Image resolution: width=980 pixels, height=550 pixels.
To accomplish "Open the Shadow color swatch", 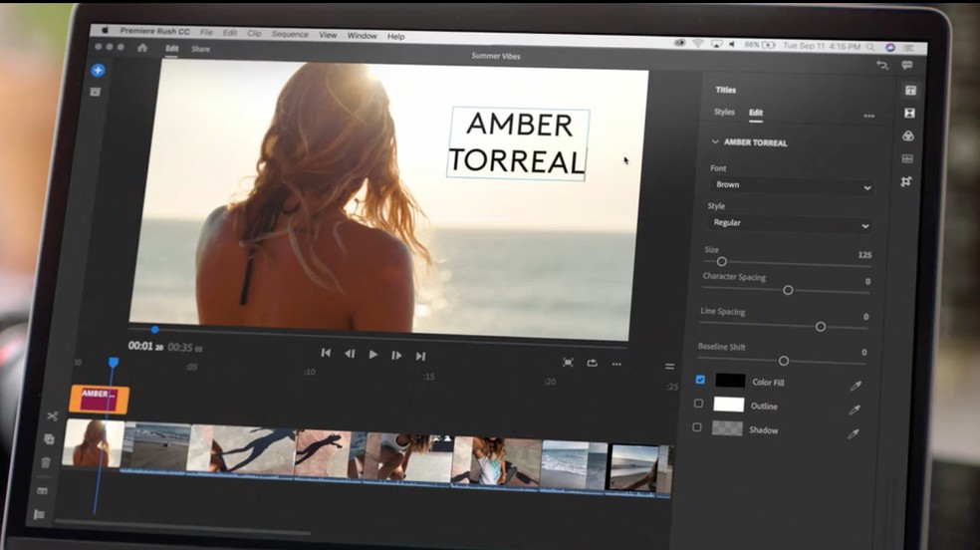I will (x=727, y=428).
